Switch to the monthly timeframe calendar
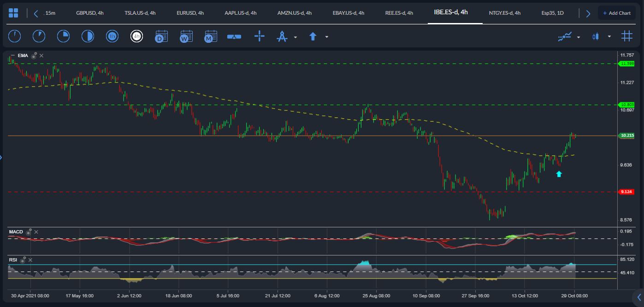Viewport: 644px width, 307px height. [x=211, y=36]
